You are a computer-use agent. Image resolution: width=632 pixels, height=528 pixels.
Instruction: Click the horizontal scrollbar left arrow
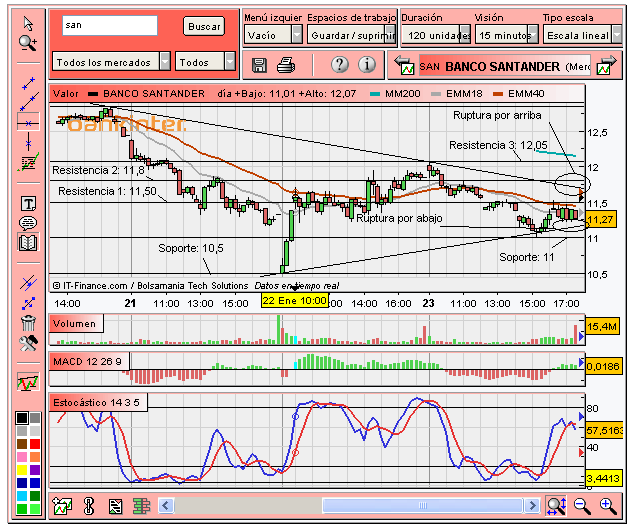tap(166, 505)
